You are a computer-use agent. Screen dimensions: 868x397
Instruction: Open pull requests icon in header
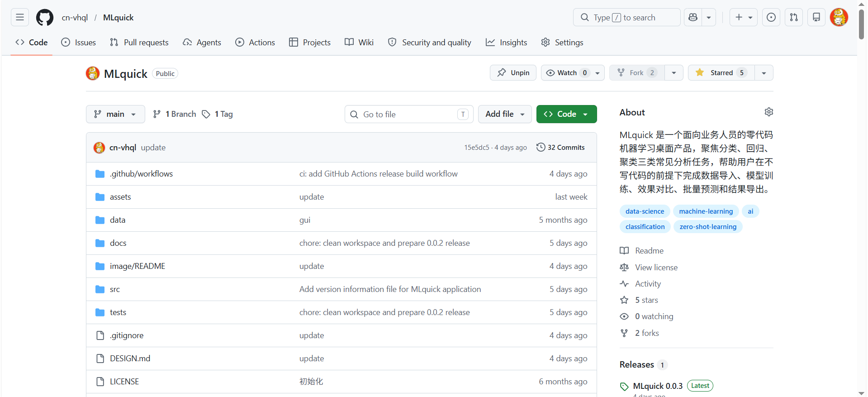click(794, 17)
